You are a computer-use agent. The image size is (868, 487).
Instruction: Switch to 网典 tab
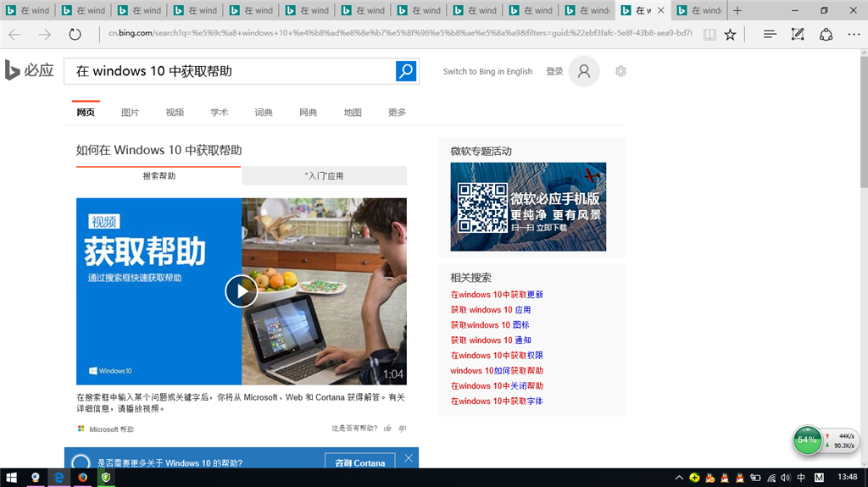click(308, 113)
